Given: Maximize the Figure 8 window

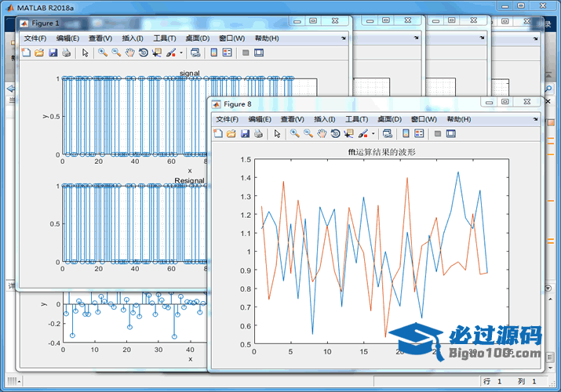Looking at the screenshot, I should tap(505, 102).
